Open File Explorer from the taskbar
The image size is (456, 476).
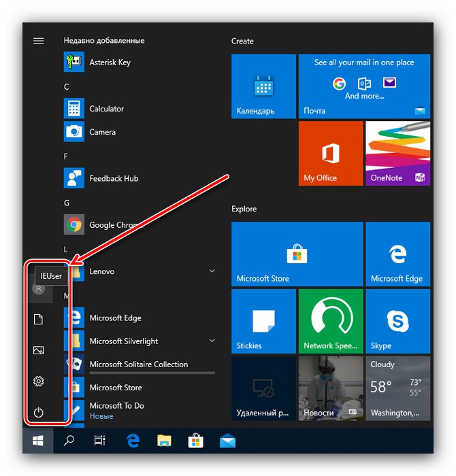coord(164,441)
